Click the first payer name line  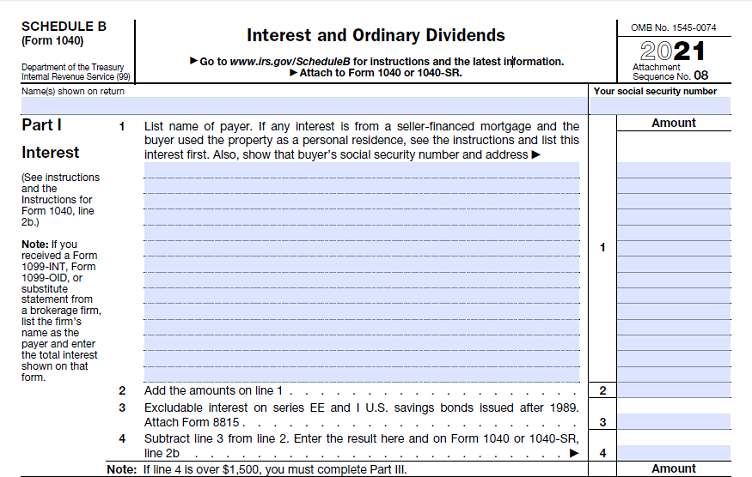pos(361,170)
